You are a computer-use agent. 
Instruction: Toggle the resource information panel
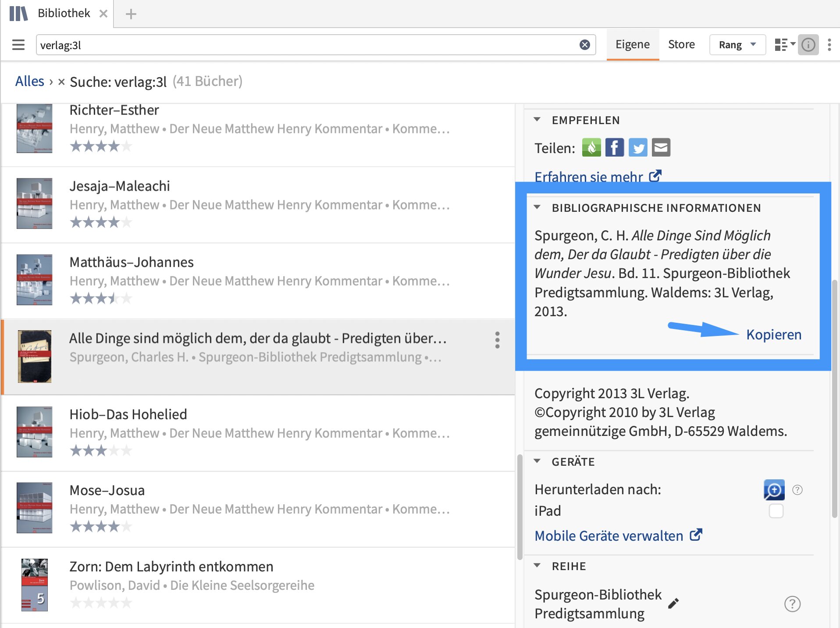coord(808,45)
